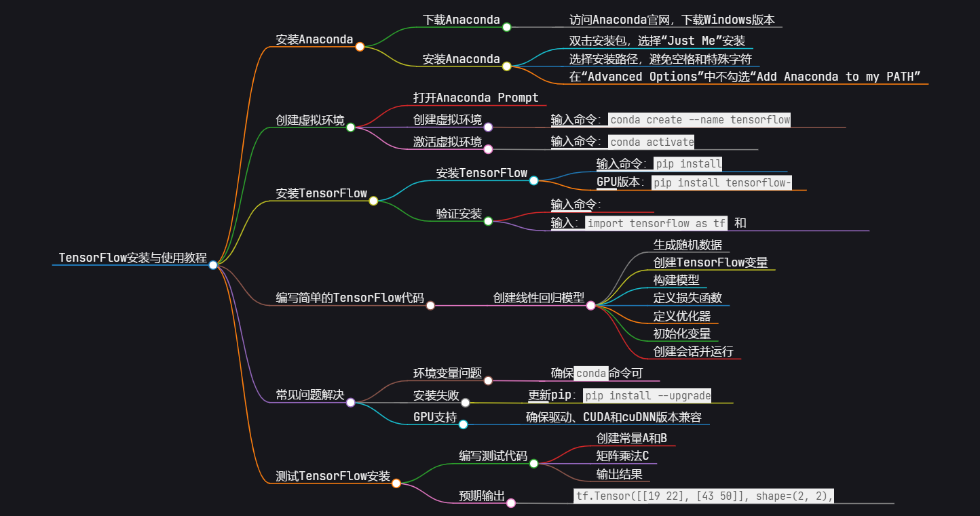Image resolution: width=980 pixels, height=516 pixels.
Task: Click the leaf 创建常量A和B
Action: point(631,439)
